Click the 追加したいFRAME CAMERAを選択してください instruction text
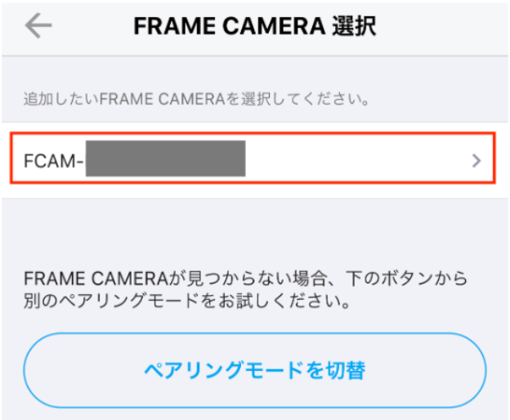Screen dimensions: 510x420 [x=196, y=101]
